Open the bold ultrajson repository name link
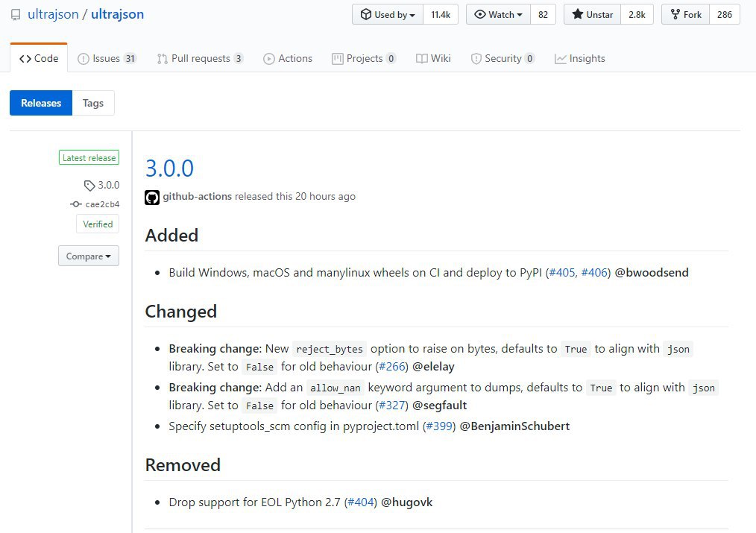756x533 pixels. (x=117, y=14)
